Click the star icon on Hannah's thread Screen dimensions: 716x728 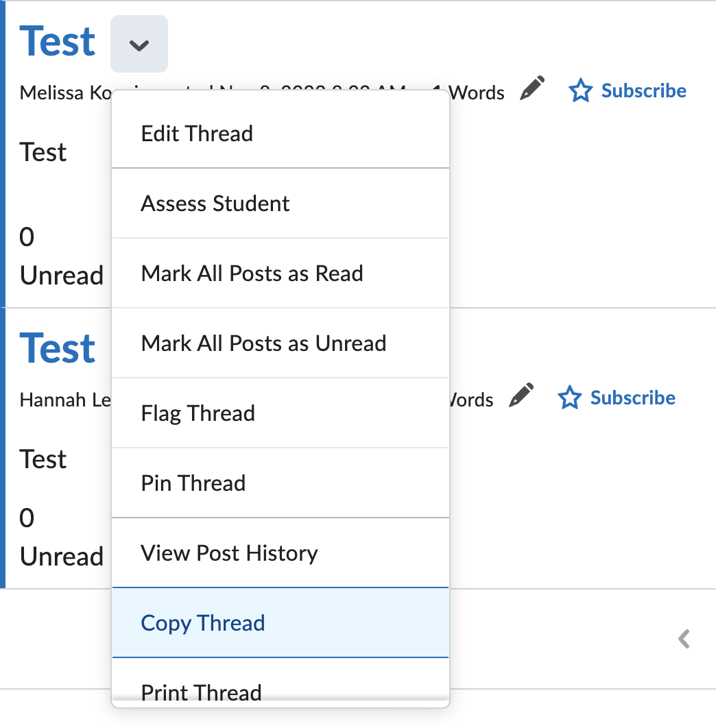pos(569,398)
